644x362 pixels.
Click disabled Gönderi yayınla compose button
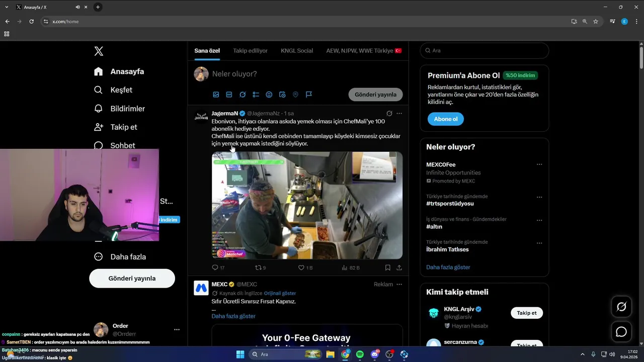pyautogui.click(x=376, y=95)
